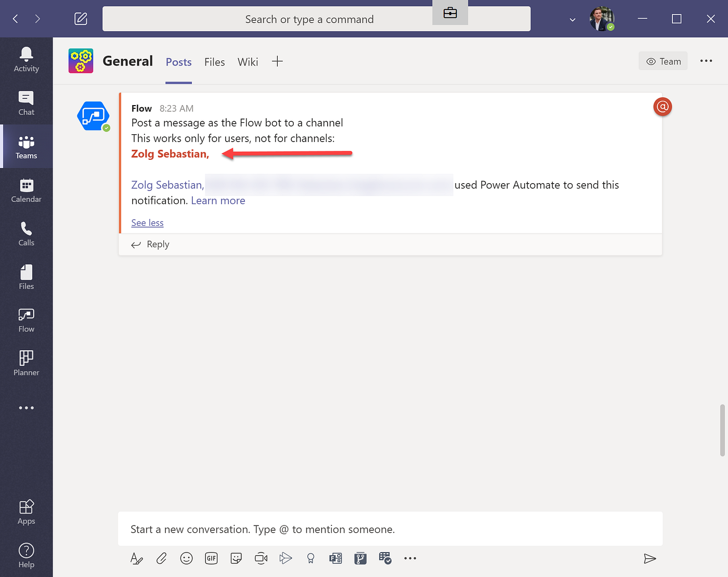Start a Meet now video call

point(261,558)
